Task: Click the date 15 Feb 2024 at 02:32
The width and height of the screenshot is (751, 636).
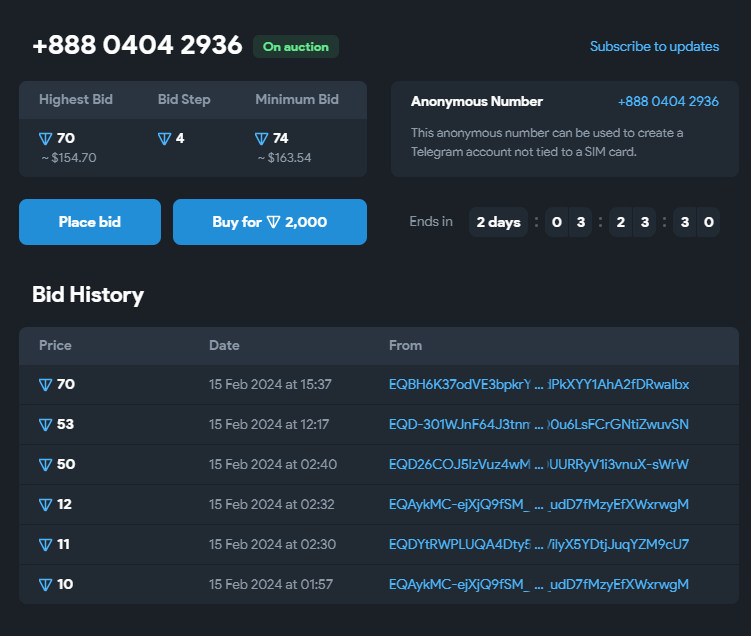Action: (272, 504)
